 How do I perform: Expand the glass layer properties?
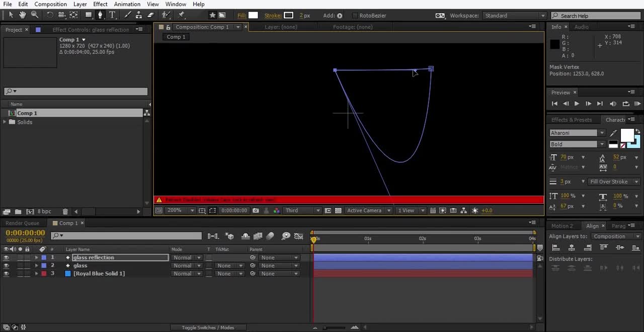[36, 266]
